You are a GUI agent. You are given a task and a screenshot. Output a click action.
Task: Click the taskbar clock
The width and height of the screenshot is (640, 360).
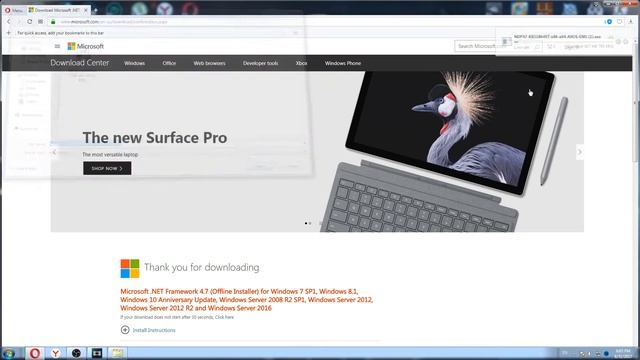pos(623,353)
